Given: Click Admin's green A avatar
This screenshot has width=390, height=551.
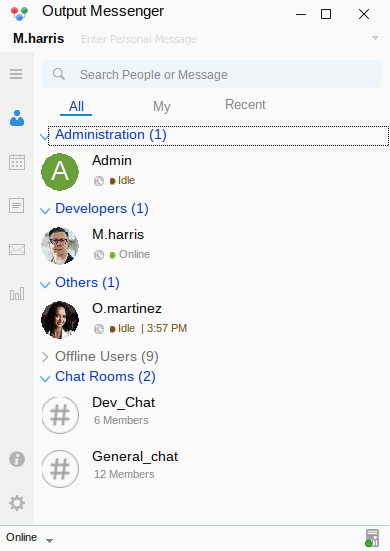Looking at the screenshot, I should [60, 172].
